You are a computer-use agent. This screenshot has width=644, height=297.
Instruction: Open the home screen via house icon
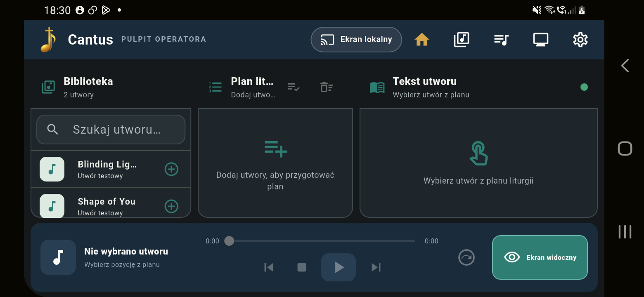pyautogui.click(x=421, y=40)
